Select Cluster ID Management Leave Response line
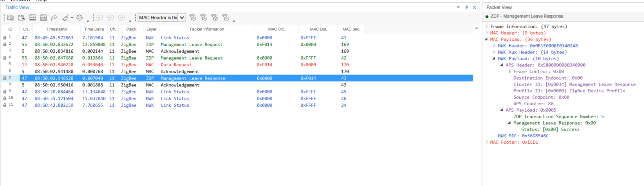The image size is (644, 186). [x=574, y=84]
